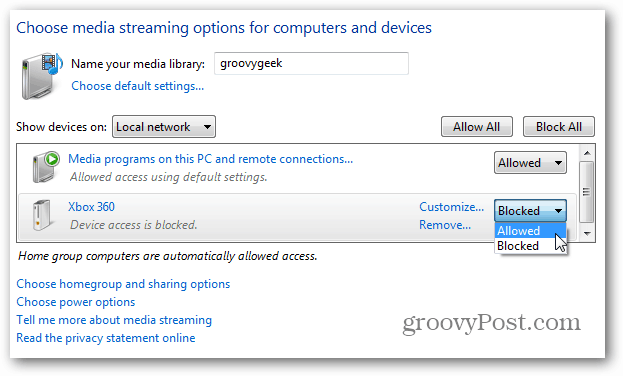Click the 'Name your media library:' label
Viewport: 623px width, 376px height.
pyautogui.click(x=138, y=64)
